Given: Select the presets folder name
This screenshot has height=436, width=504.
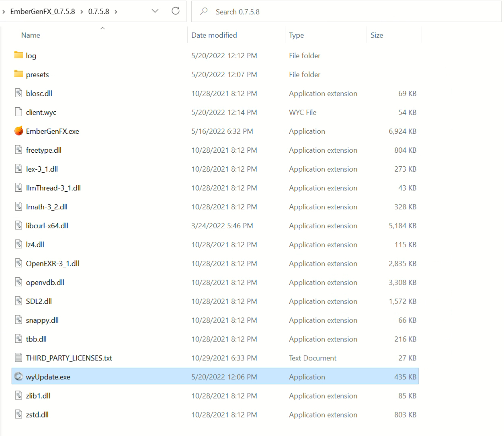Looking at the screenshot, I should 37,75.
